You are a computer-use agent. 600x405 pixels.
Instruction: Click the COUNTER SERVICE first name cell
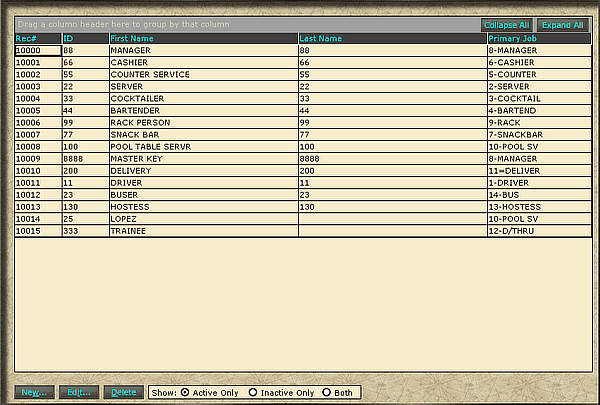pos(204,75)
